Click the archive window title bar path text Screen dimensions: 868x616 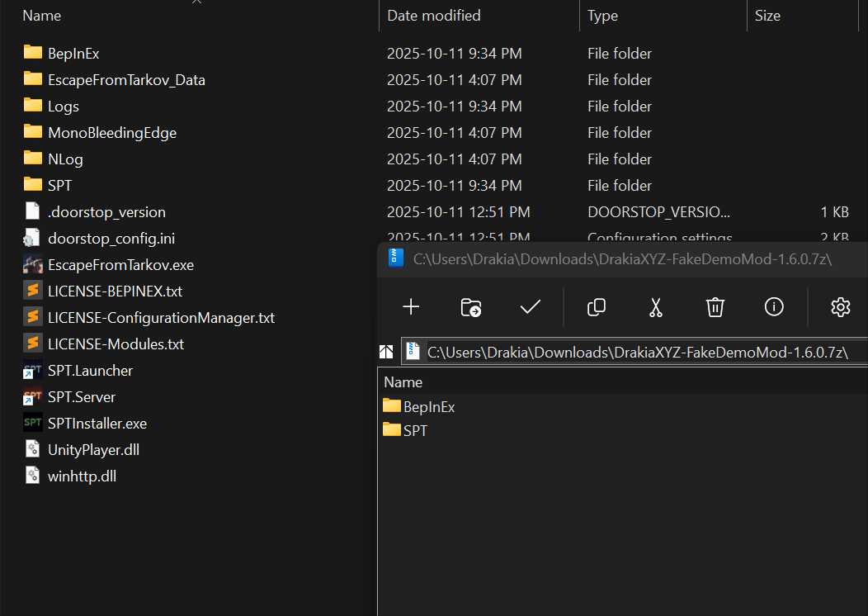click(622, 258)
